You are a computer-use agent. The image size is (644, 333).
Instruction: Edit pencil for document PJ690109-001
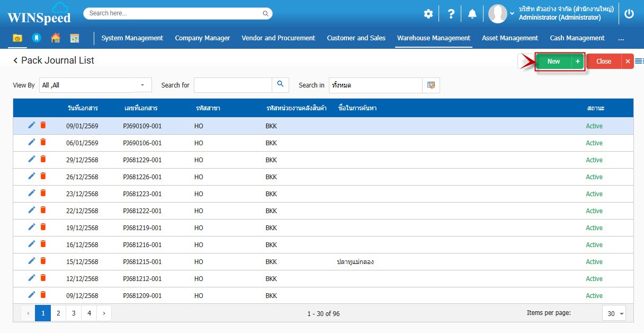[x=32, y=126]
